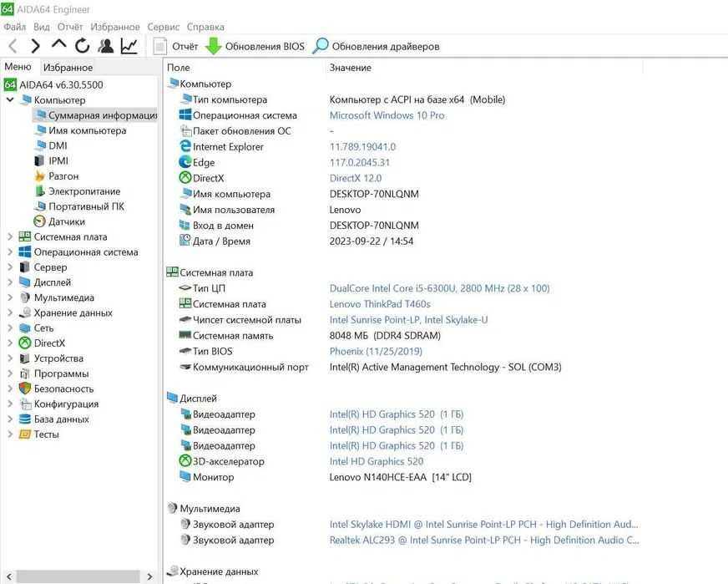Go back with the left arrow toolbar button
This screenshot has height=584, width=728.
click(13, 46)
